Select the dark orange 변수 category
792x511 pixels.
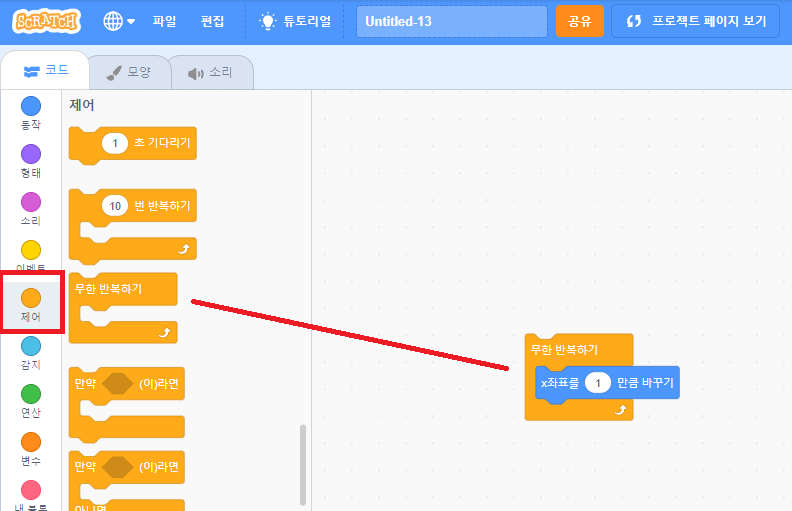coord(31,449)
